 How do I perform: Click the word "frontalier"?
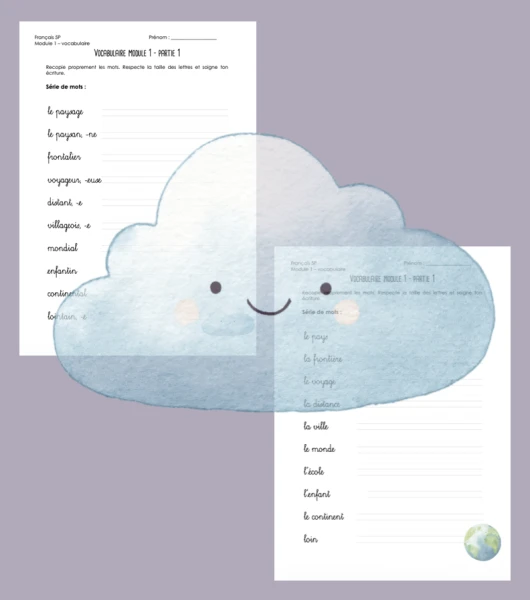coord(64,157)
